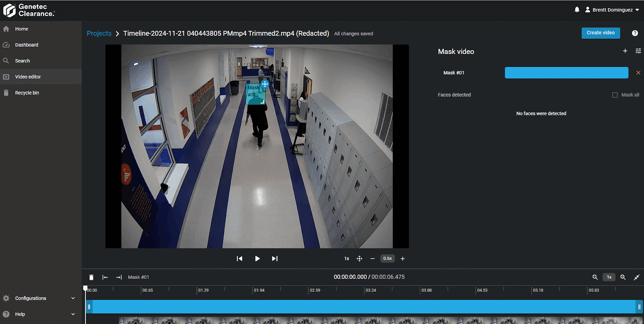Click the trash icon in timeline toolbar
644x324 pixels.
(x=91, y=277)
